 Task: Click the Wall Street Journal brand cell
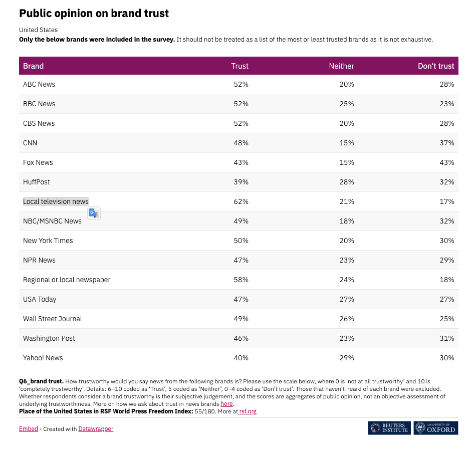(x=52, y=319)
